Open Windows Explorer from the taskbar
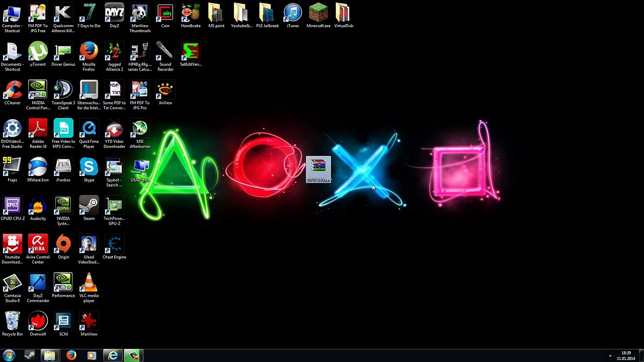644x362 pixels. (50, 355)
